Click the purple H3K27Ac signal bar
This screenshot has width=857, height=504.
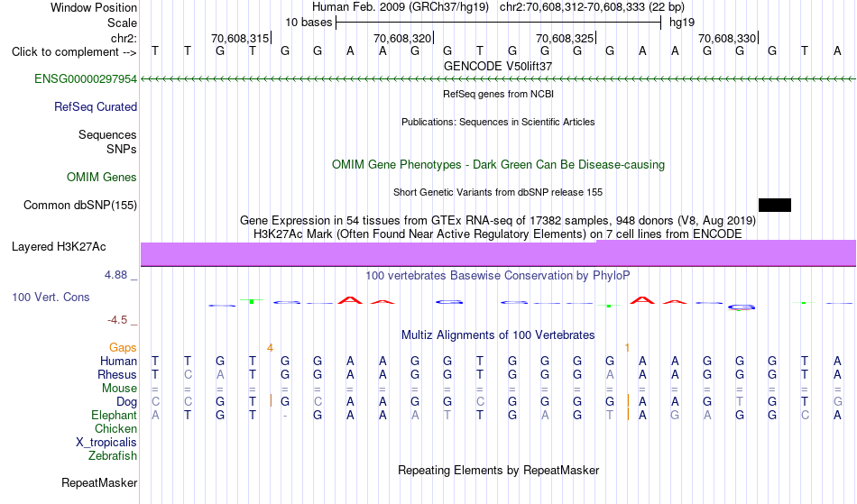click(x=498, y=253)
